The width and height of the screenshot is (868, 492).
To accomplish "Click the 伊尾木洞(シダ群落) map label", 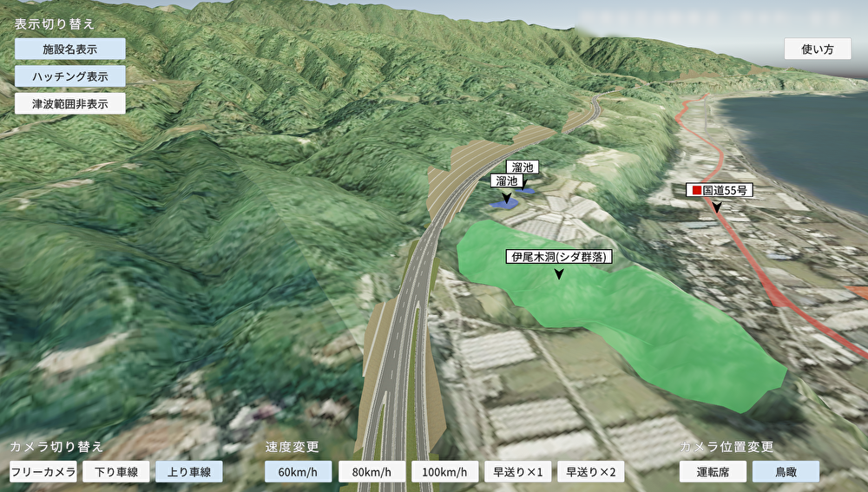I will point(559,256).
